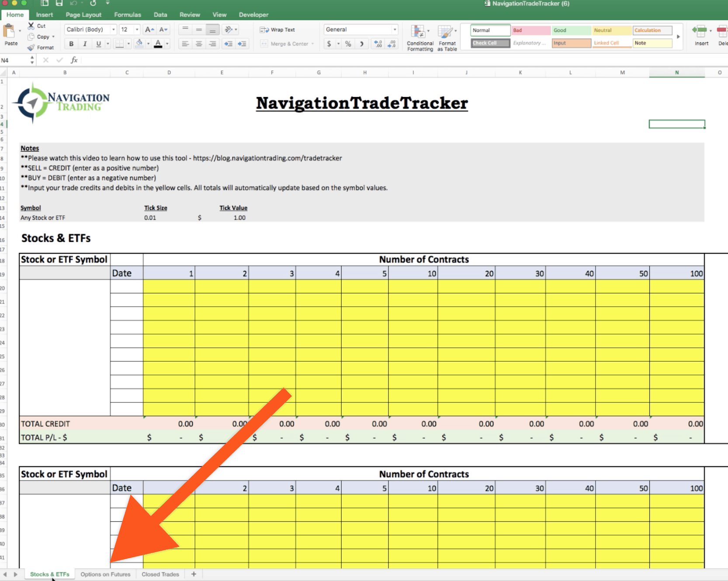Apply the Neutral cell style
Image resolution: width=728 pixels, height=581 pixels.
tap(612, 30)
